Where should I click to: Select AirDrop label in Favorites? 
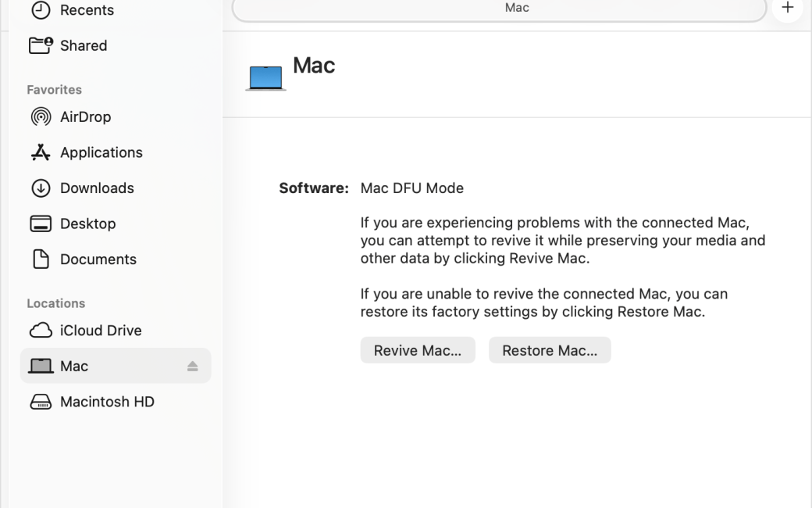pyautogui.click(x=85, y=116)
